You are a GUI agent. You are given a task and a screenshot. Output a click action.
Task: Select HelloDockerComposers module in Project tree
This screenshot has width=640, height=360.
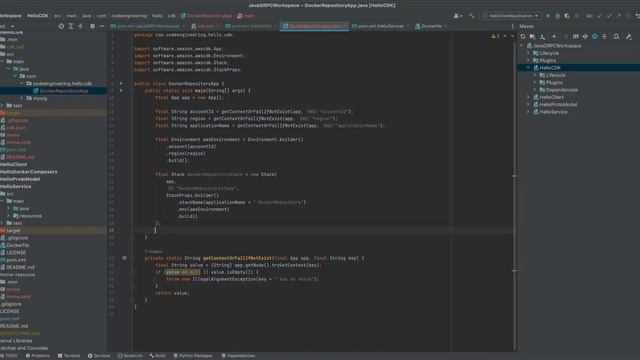[29, 172]
